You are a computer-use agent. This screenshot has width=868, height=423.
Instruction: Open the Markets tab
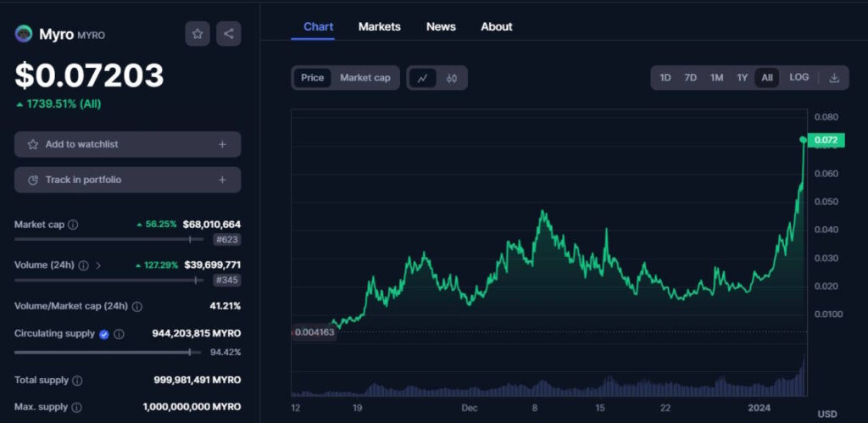pos(379,26)
